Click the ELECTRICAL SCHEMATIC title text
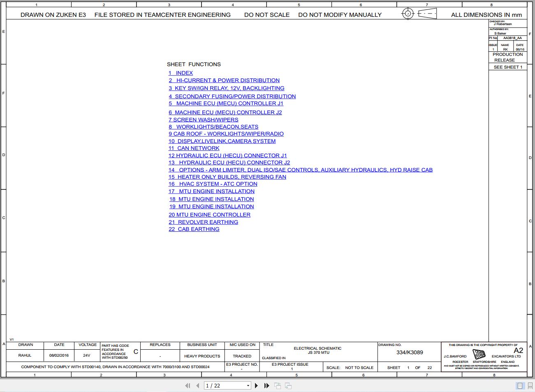The image size is (535, 392). pos(317,348)
